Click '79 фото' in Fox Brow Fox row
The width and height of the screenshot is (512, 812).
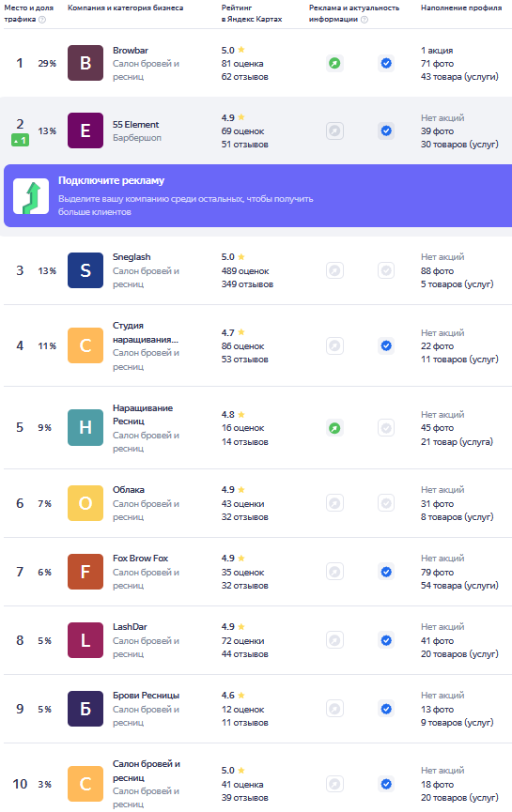pyautogui.click(x=438, y=573)
